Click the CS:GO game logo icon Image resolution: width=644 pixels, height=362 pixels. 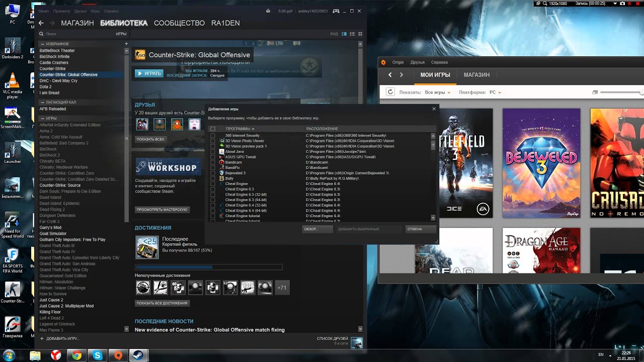point(140,55)
